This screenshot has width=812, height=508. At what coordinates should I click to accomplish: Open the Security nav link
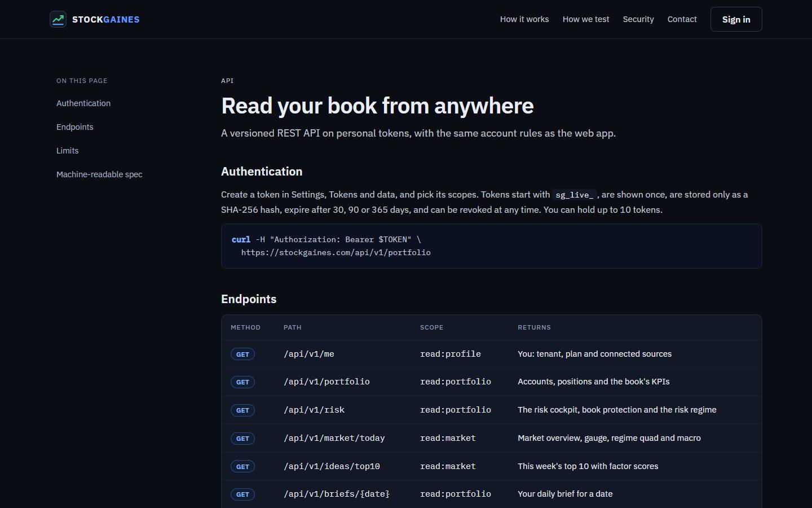(x=638, y=19)
